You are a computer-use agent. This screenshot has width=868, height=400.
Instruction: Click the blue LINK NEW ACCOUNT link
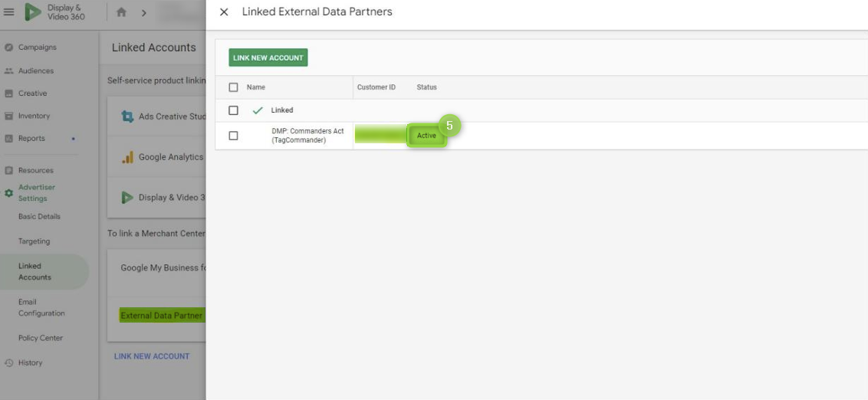tap(152, 356)
